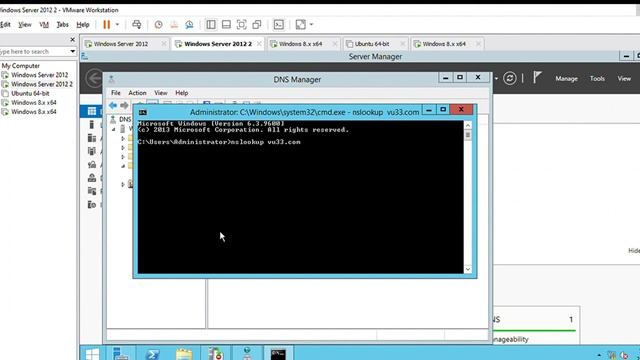640x360 pixels.
Task: Open Server Manager Tools menu
Action: point(597,78)
